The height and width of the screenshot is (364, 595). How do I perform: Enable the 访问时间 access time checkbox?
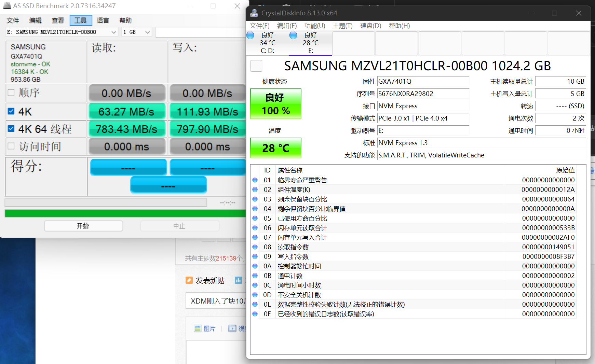[x=11, y=146]
